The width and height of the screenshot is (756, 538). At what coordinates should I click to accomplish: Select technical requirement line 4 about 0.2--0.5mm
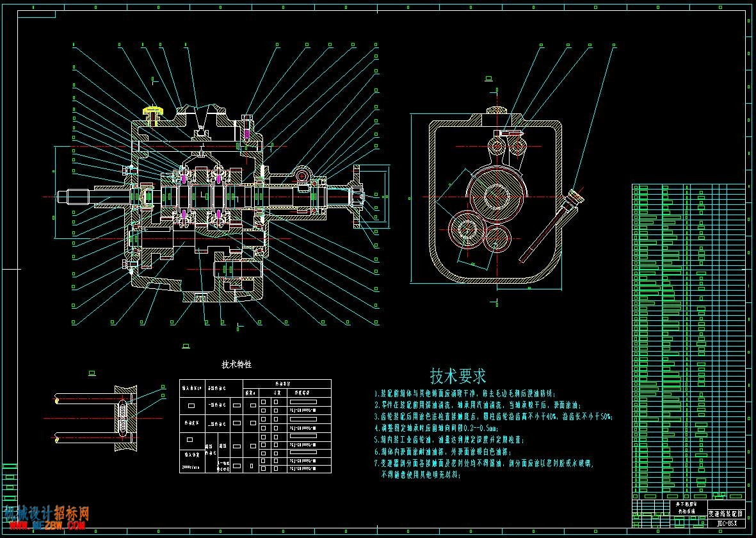[x=437, y=428]
